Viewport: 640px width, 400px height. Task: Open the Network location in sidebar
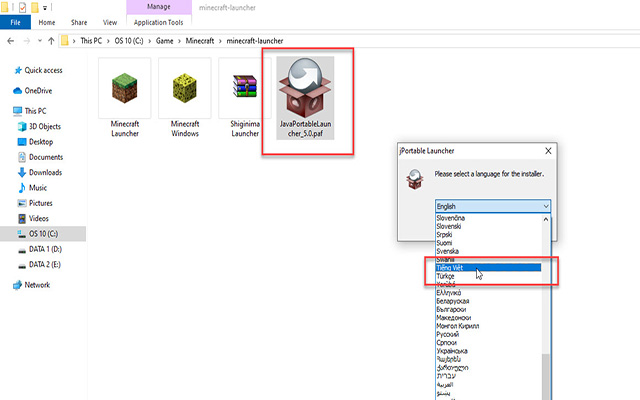[x=36, y=284]
